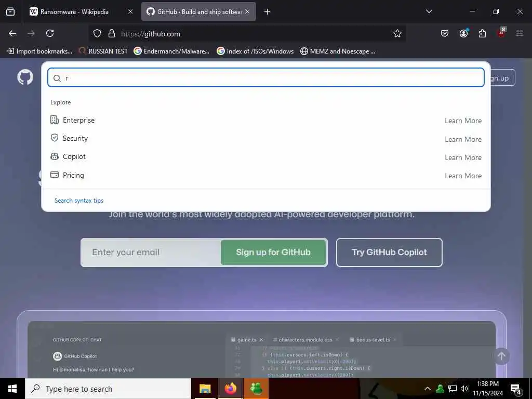Click the Firefox taskbar icon
This screenshot has width=532, height=399.
[x=230, y=389]
